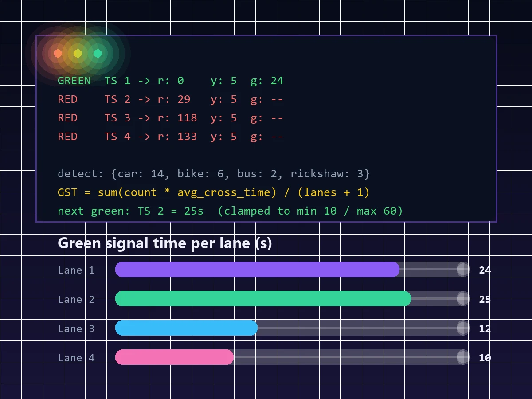Click the 'GST = sum(count...' formula line

(x=214, y=192)
